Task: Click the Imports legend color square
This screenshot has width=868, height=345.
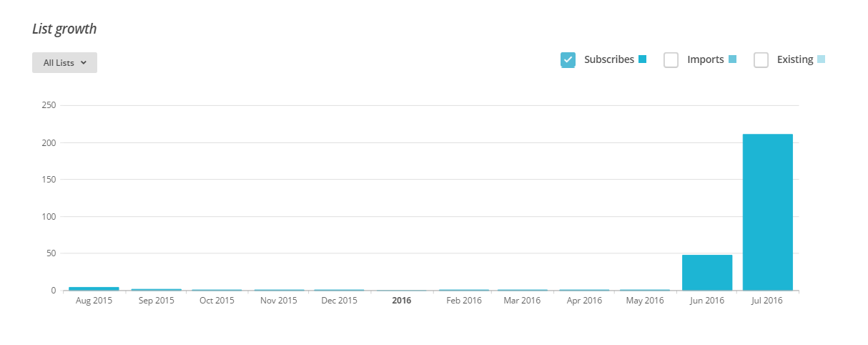Action: [732, 59]
